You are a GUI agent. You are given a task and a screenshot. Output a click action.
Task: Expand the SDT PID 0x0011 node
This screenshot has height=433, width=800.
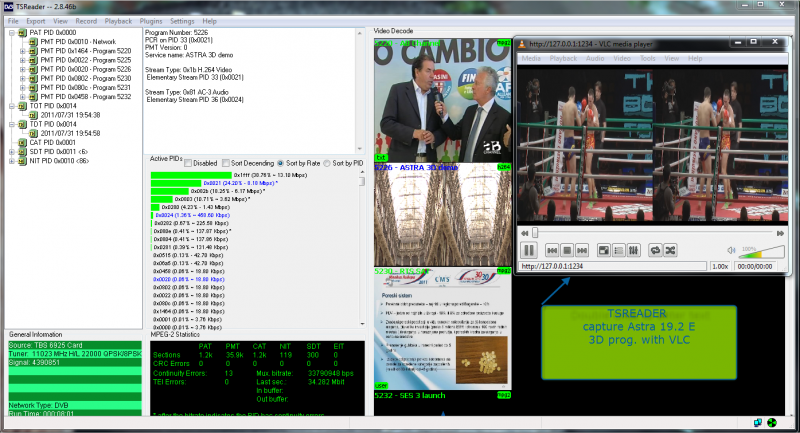[x=12, y=152]
